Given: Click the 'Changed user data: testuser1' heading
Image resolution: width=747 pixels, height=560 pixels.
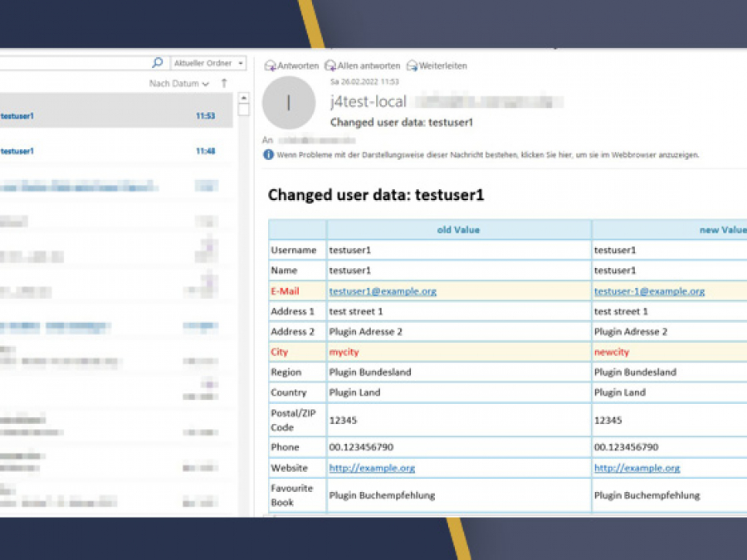Looking at the screenshot, I should pyautogui.click(x=376, y=195).
